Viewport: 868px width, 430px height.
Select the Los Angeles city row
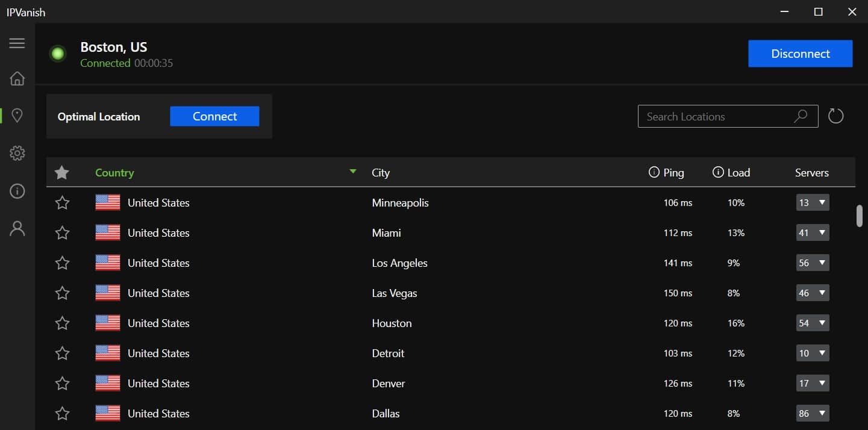451,263
